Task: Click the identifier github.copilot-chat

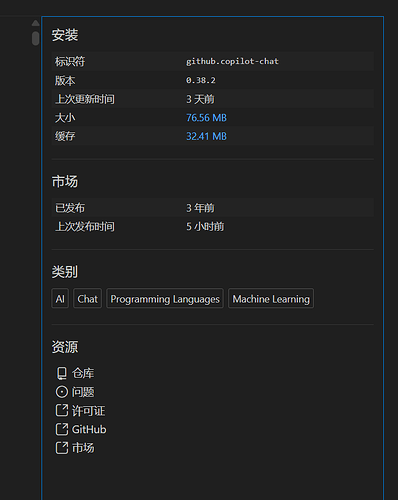Action: pos(232,61)
